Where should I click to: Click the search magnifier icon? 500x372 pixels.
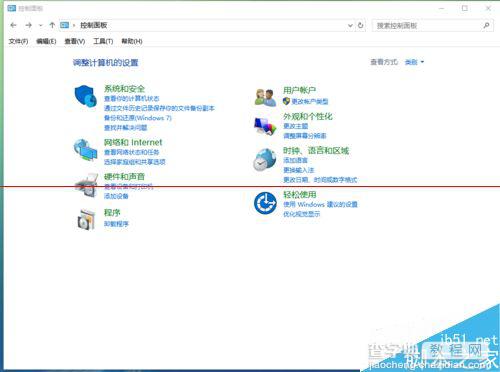pyautogui.click(x=486, y=25)
